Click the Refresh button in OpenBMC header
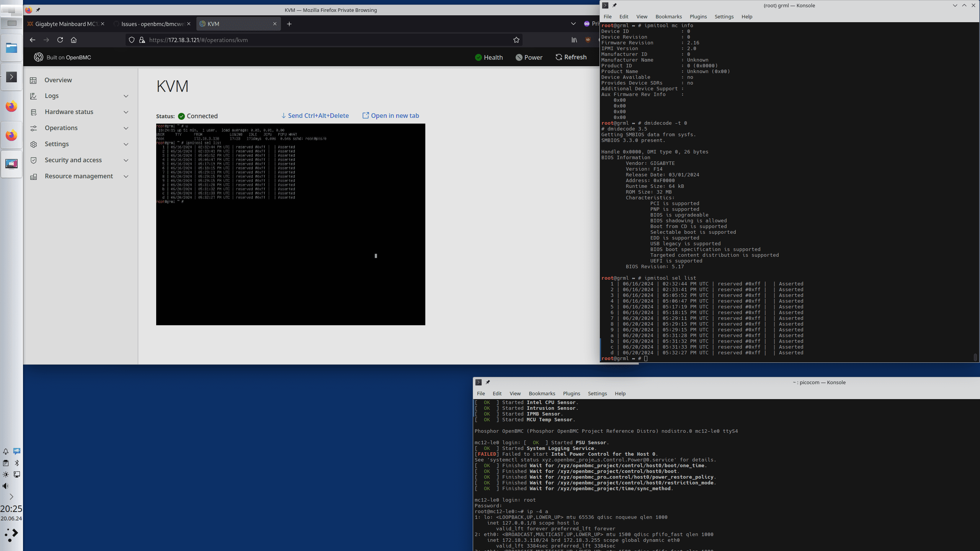The height and width of the screenshot is (551, 980). [x=571, y=57]
